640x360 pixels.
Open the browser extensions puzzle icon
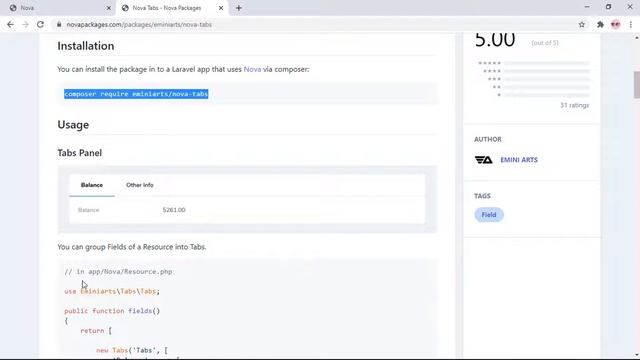(x=600, y=24)
